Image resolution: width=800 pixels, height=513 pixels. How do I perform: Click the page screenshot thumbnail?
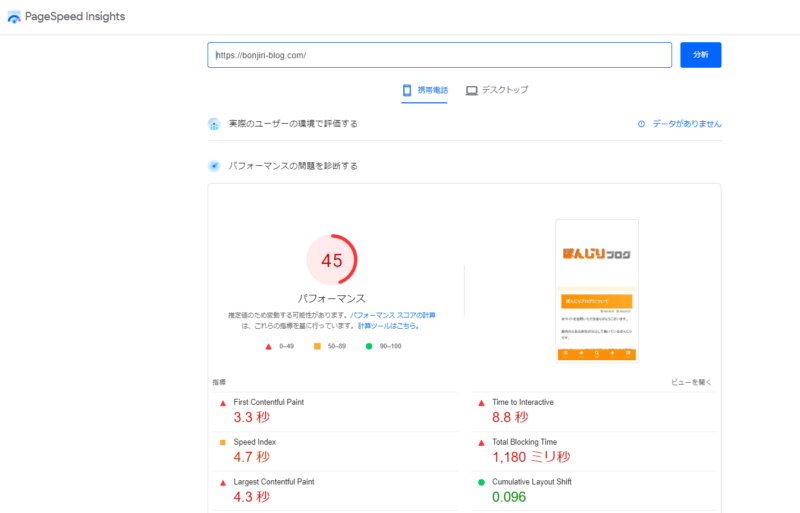pos(597,291)
